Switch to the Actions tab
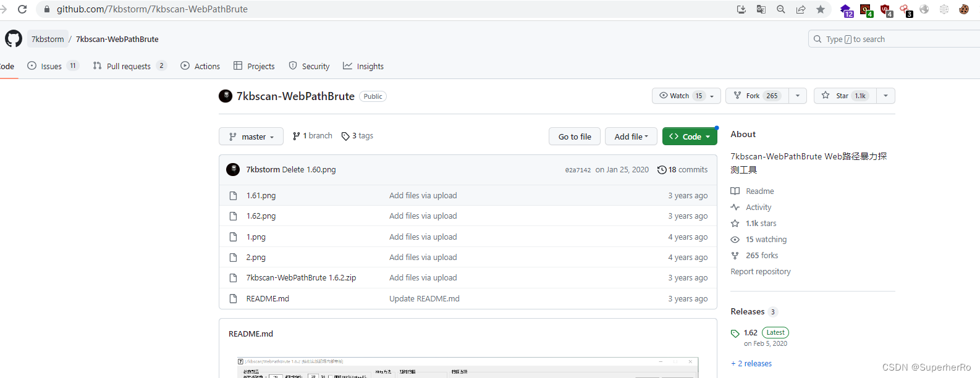 tap(200, 66)
